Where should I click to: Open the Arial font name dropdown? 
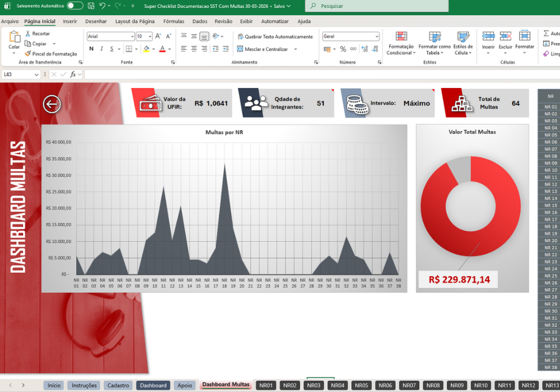(132, 36)
